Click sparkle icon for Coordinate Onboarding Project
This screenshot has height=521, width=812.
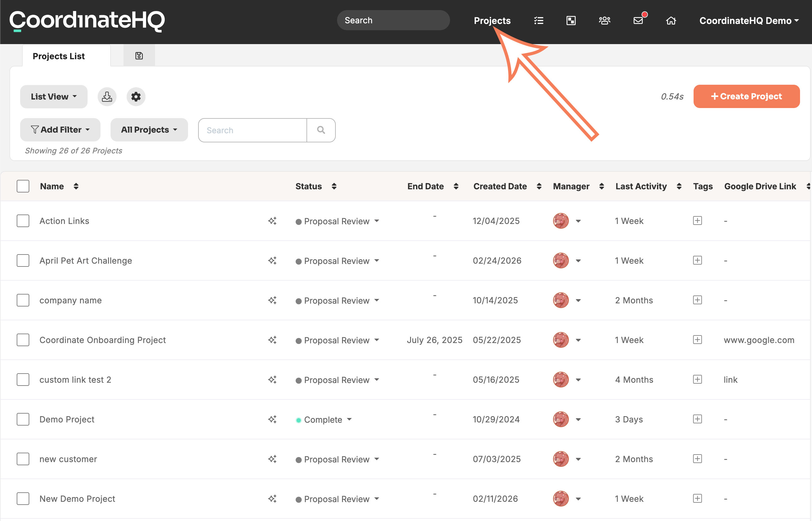(272, 340)
